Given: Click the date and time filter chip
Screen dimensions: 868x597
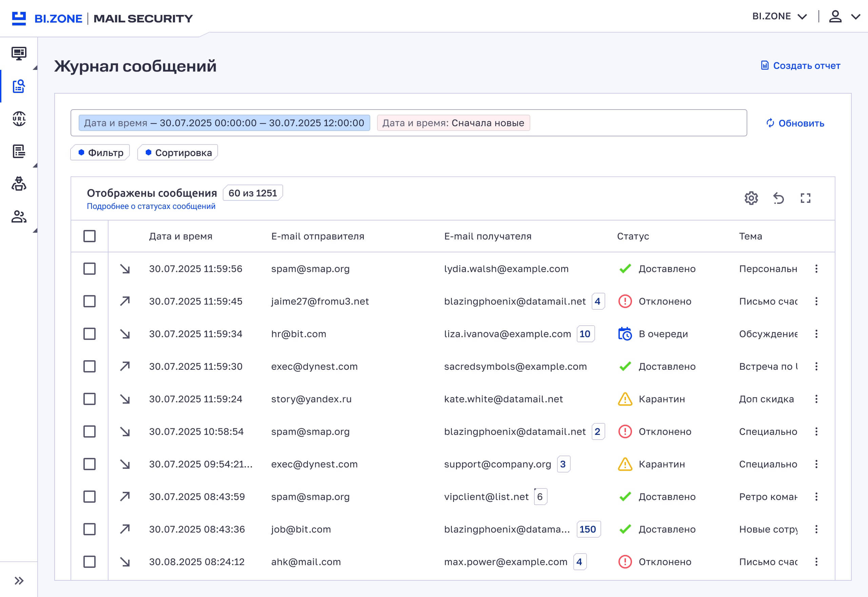Looking at the screenshot, I should (x=224, y=123).
